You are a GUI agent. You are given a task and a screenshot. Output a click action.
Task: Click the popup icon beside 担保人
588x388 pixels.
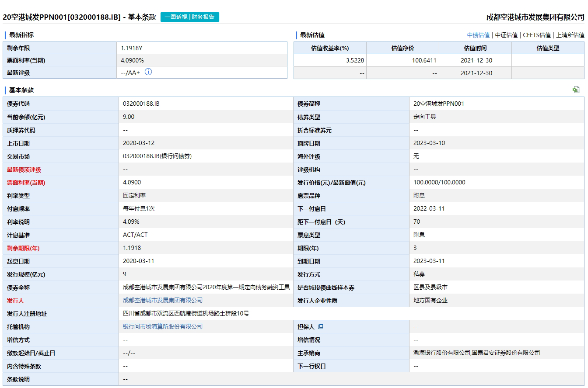320,326
